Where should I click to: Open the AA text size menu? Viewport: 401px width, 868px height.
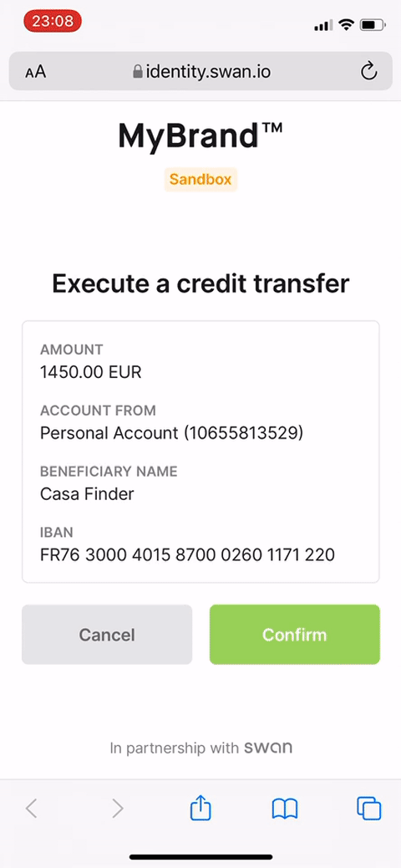[35, 71]
